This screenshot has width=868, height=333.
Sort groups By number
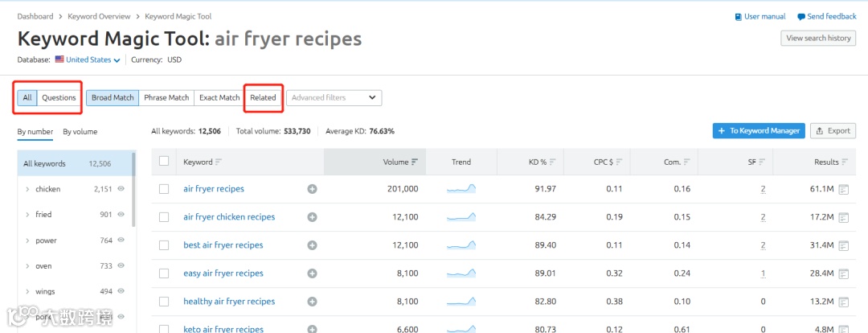(35, 132)
